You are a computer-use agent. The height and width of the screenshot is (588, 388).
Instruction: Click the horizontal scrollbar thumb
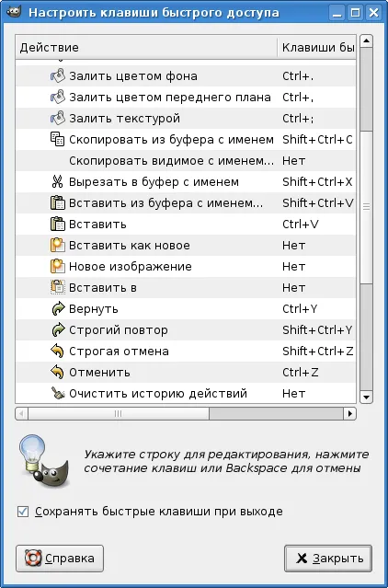[x=119, y=414]
